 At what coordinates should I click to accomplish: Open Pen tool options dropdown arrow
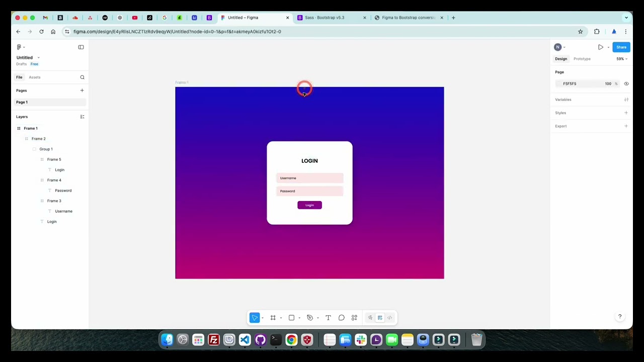coord(317,318)
